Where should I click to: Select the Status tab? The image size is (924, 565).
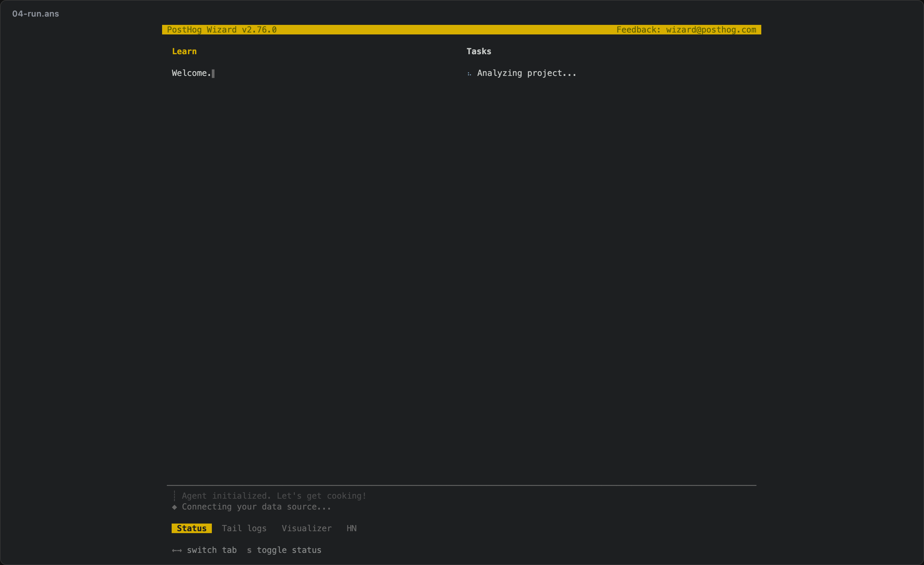tap(192, 528)
